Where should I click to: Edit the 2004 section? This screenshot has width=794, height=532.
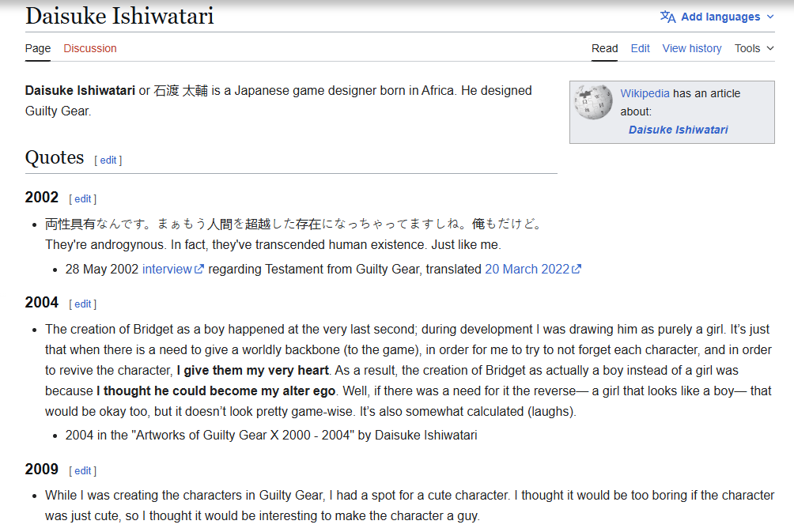pyautogui.click(x=82, y=304)
